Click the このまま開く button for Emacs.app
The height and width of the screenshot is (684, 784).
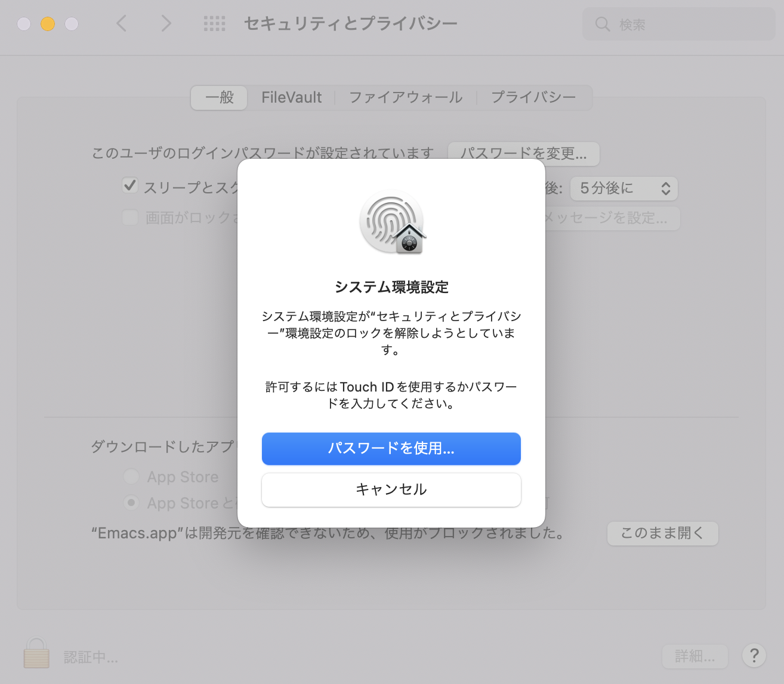(662, 533)
